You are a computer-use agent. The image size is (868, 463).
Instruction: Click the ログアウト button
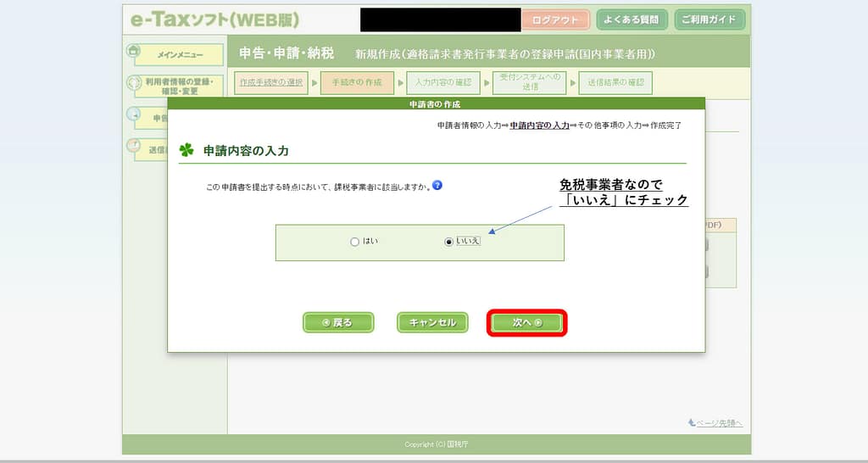pyautogui.click(x=555, y=20)
